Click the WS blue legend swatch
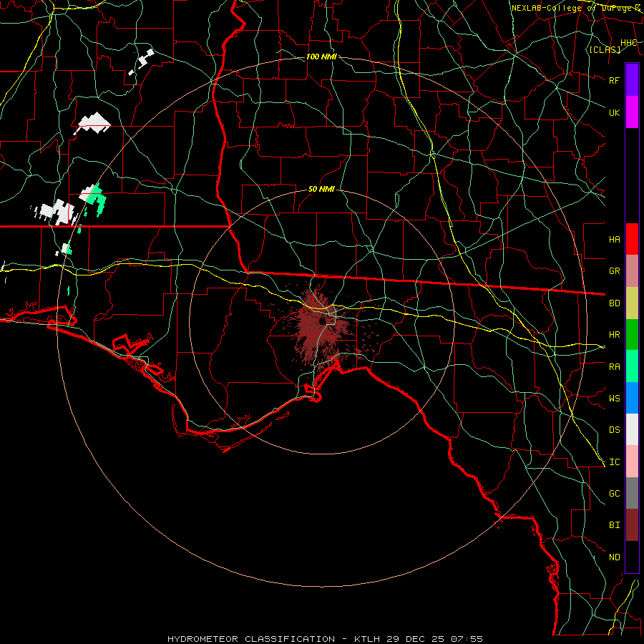 632,398
